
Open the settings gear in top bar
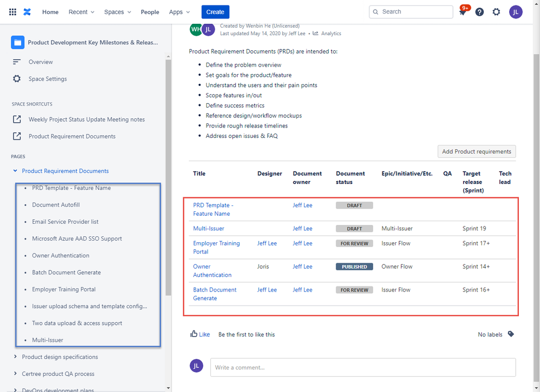496,12
